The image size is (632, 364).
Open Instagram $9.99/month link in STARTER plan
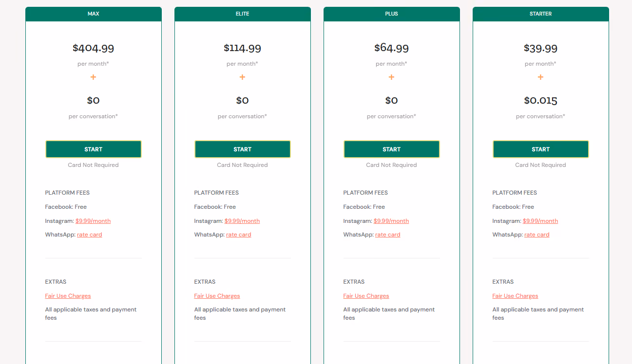(540, 221)
